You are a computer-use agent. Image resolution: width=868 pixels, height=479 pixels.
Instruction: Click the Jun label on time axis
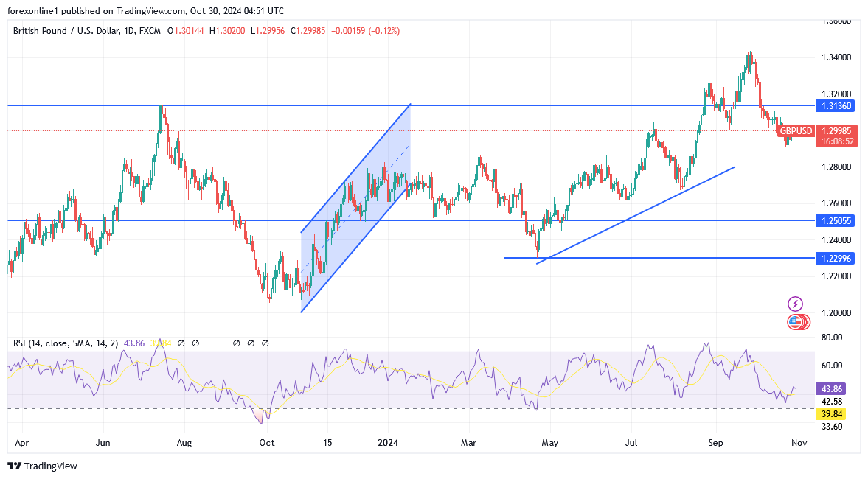pos(103,443)
